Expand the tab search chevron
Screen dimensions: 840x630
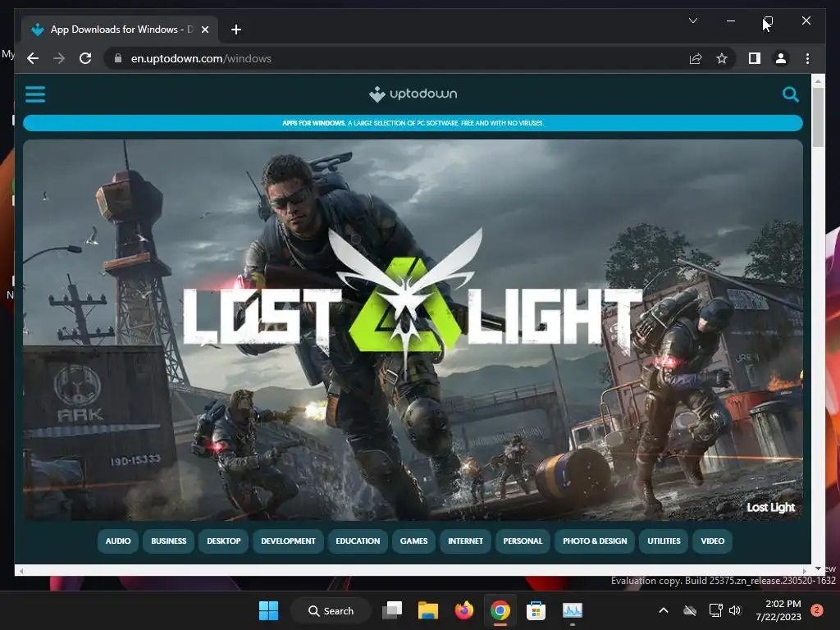(692, 21)
